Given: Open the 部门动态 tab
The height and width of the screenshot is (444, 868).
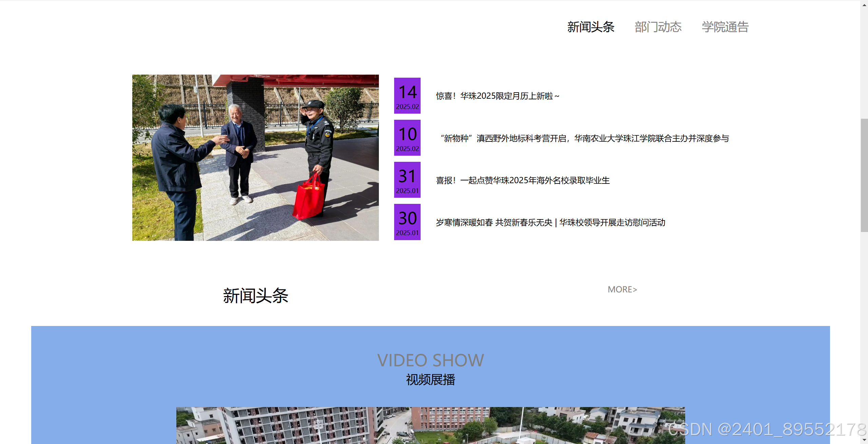Looking at the screenshot, I should click(658, 27).
